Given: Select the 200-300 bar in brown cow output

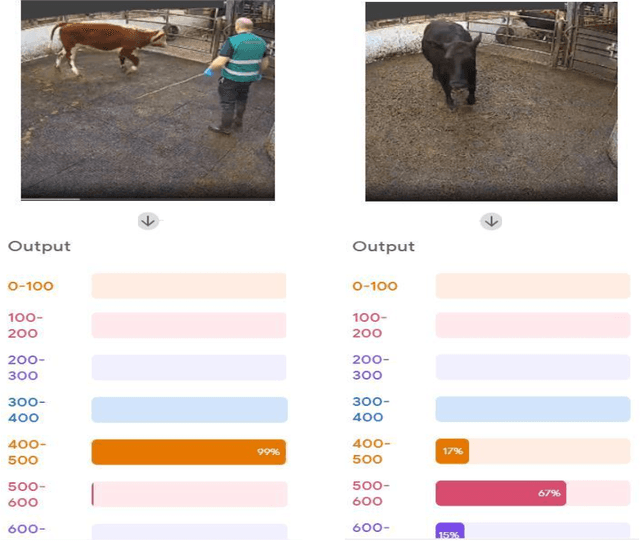Looking at the screenshot, I should pyautogui.click(x=188, y=367).
